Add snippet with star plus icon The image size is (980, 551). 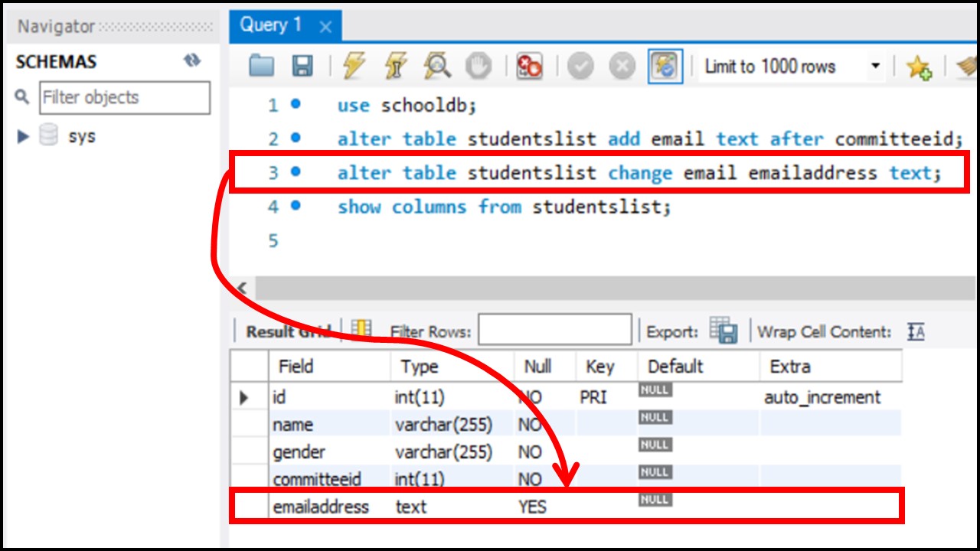[x=919, y=68]
